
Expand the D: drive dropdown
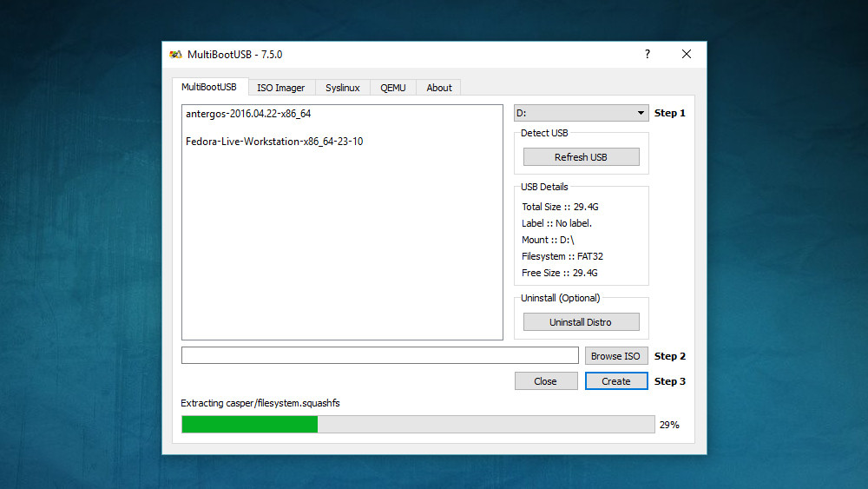point(582,113)
